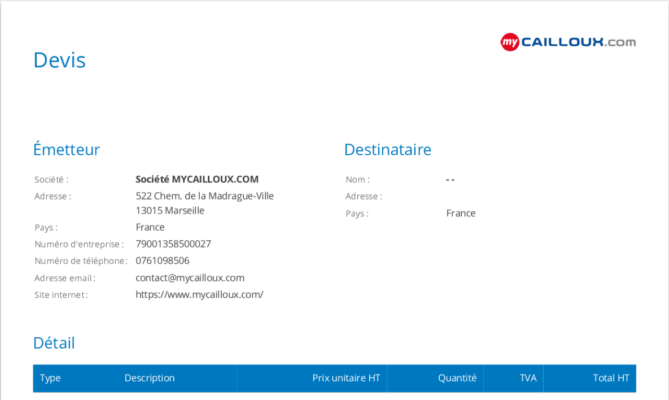The height and width of the screenshot is (400, 669).
Task: Click the Prix unitaire HT column header
Action: pyautogui.click(x=346, y=378)
